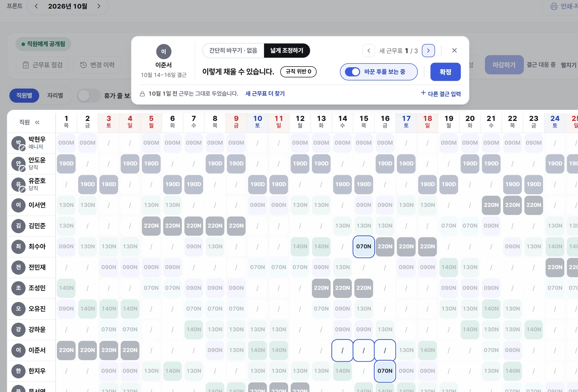The image size is (578, 392).
Task: Click 새 근무표 더 찾기 link
Action: coord(265,94)
